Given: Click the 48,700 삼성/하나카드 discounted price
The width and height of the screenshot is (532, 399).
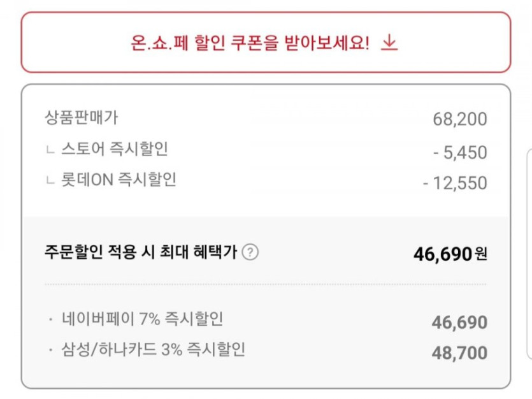Looking at the screenshot, I should (459, 353).
